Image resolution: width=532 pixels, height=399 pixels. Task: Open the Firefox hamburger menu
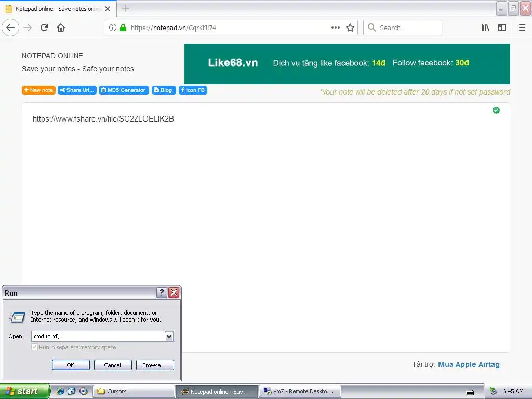522,28
